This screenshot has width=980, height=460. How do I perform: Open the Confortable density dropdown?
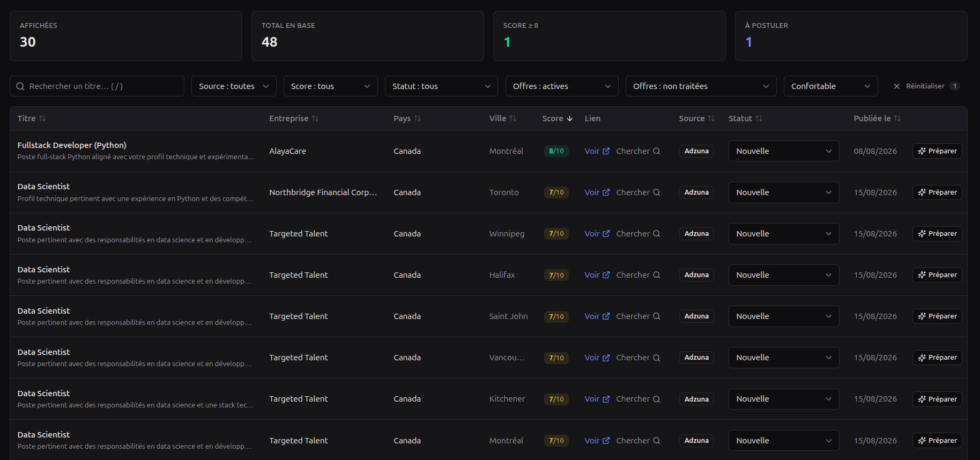click(831, 86)
